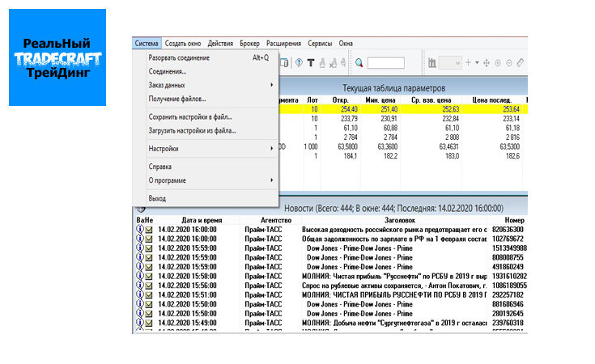Select the four-arrow move tool icon
Screen dimensions: 595x364
(487, 63)
